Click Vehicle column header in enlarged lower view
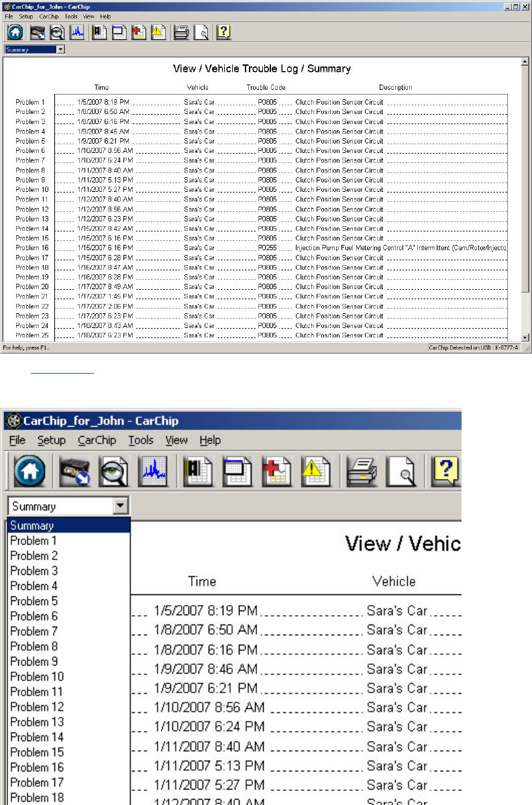Viewport: 532px width, 805px height. pos(394,582)
